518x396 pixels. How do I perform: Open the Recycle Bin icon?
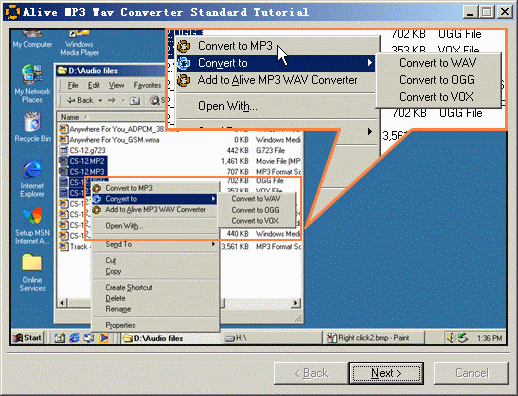tap(32, 127)
